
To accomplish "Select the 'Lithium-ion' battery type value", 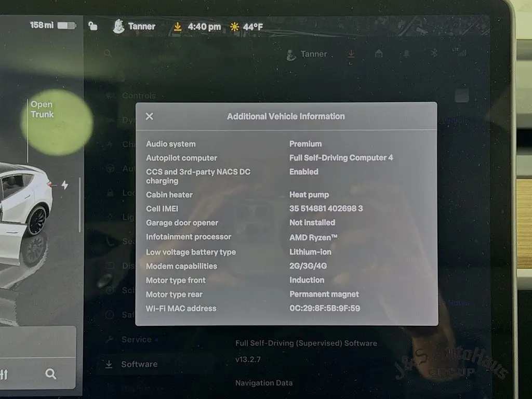I will 310,252.
